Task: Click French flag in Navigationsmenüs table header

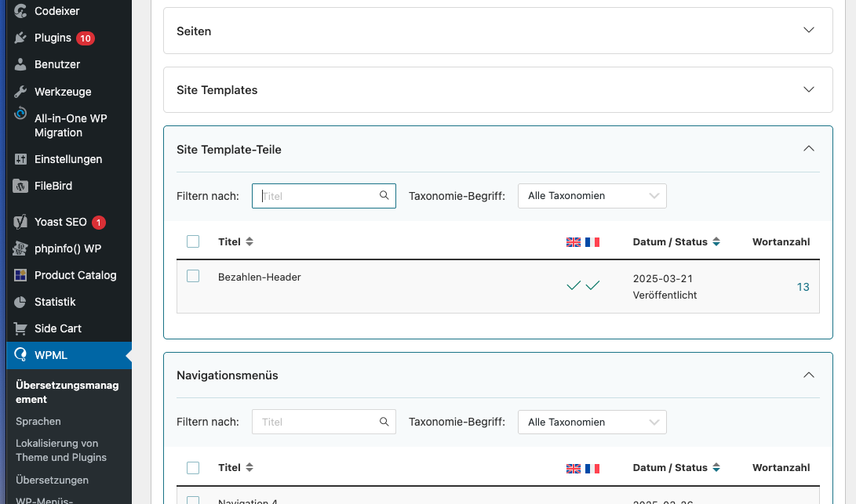Action: coord(592,469)
